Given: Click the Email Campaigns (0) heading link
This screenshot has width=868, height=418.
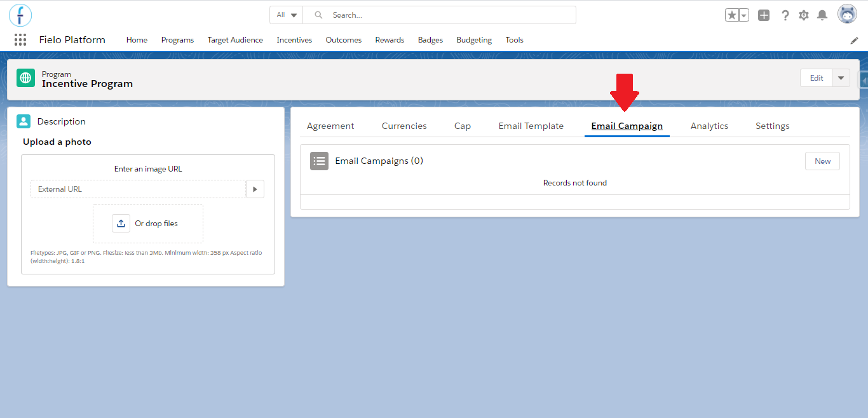Looking at the screenshot, I should (x=379, y=161).
